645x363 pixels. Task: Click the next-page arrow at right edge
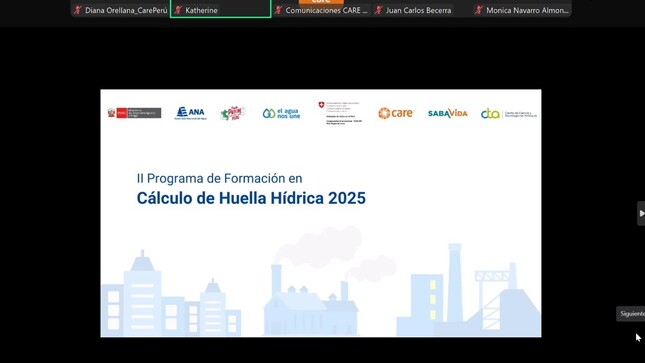641,213
